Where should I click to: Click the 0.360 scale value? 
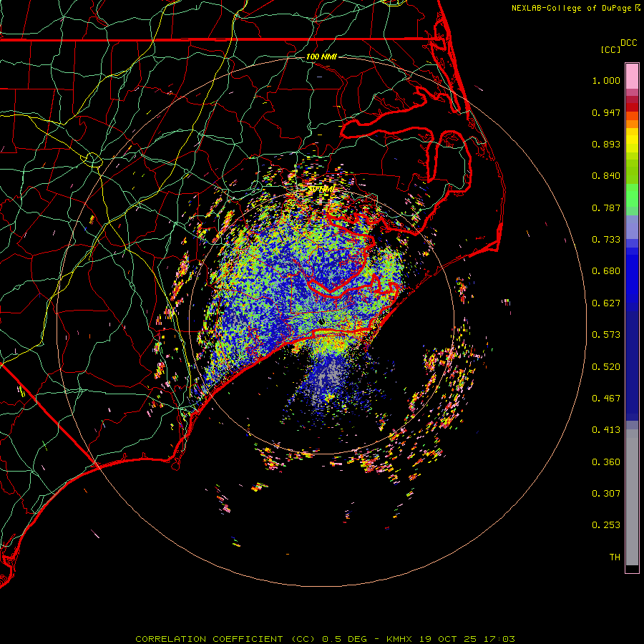coord(606,462)
